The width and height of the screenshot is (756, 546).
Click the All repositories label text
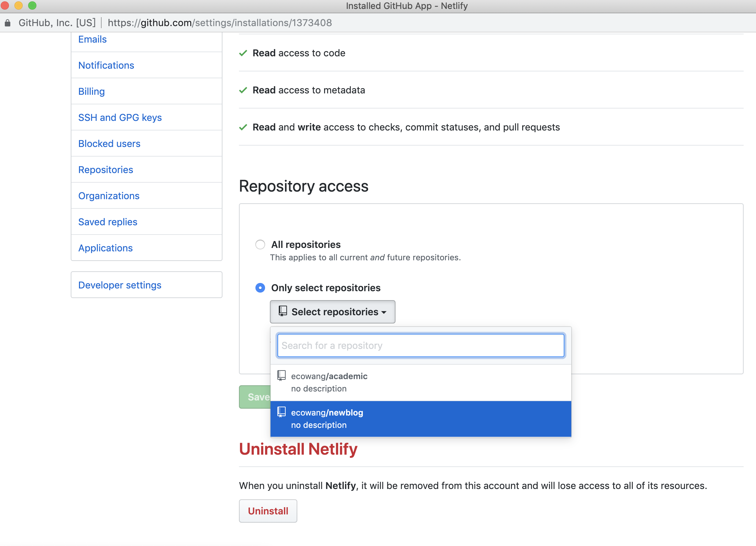(306, 244)
